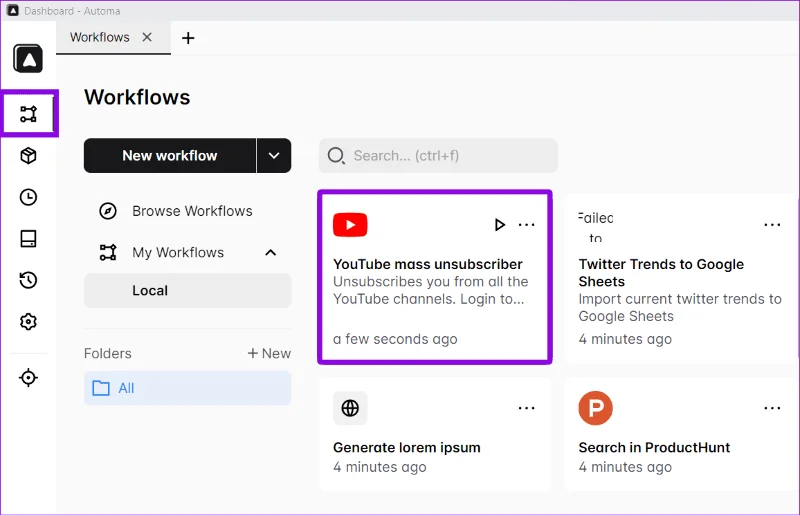Viewport: 800px width, 516px height.
Task: Click the element selector crosshair icon
Action: 28,378
